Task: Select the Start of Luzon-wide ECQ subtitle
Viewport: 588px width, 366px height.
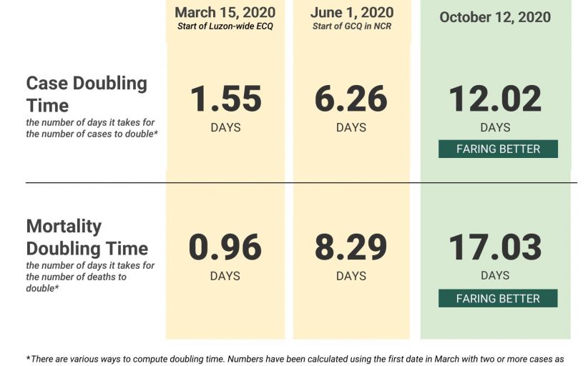Action: click(x=225, y=26)
